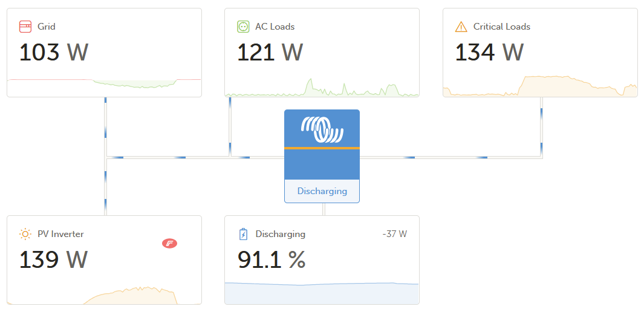Click the Victron logo on inverter tile
This screenshot has width=644, height=309.
coord(322,129)
